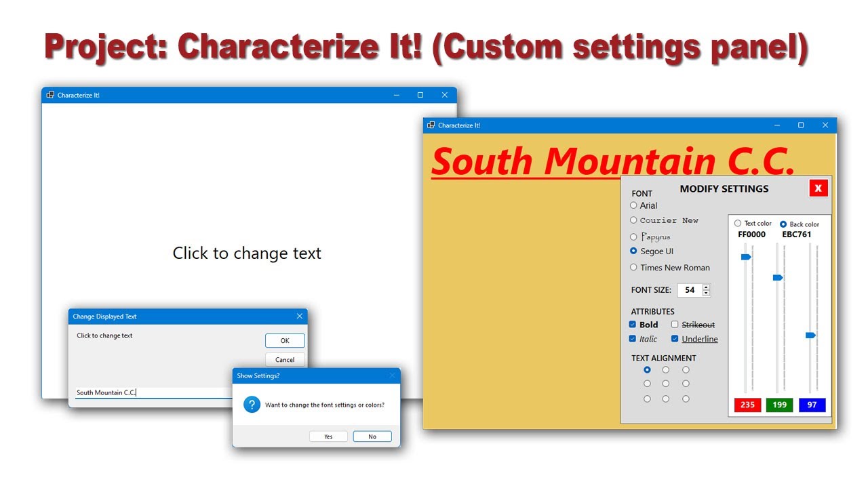This screenshot has height=488, width=868.
Task: Click the MODIFY SETTINGS panel title
Action: pyautogui.click(x=724, y=188)
